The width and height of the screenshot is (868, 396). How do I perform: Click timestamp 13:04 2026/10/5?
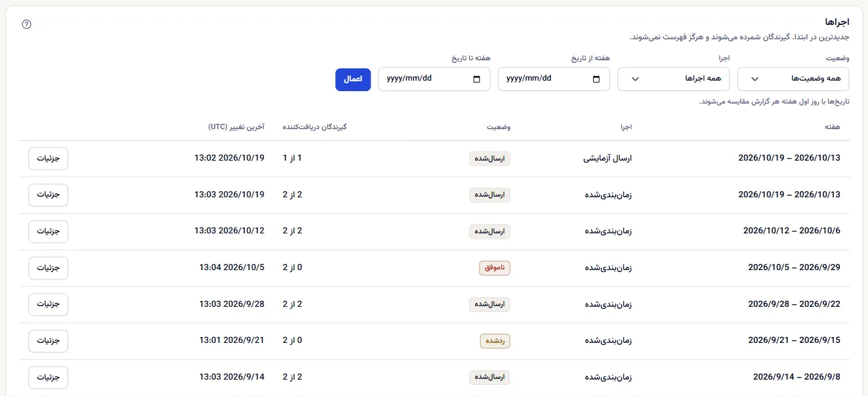coord(232,267)
